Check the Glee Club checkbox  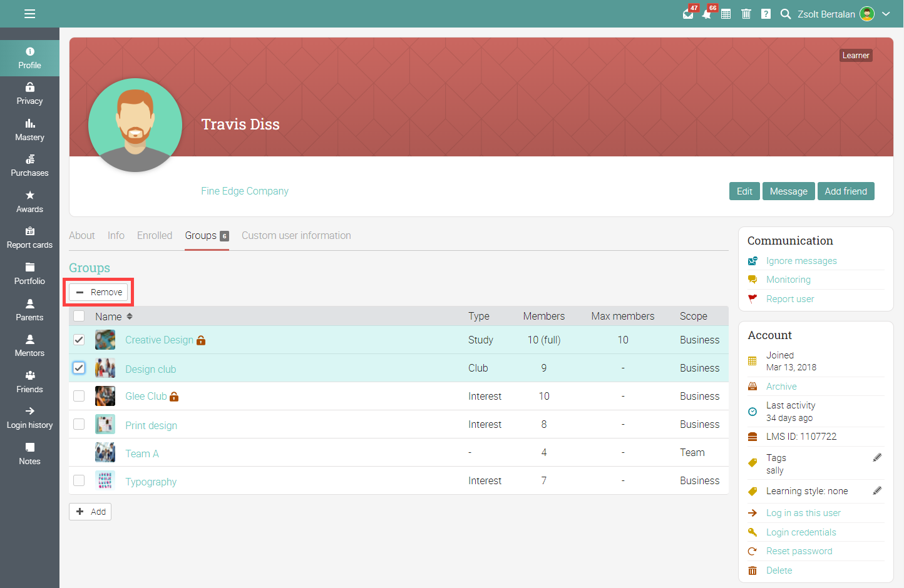pos(79,396)
